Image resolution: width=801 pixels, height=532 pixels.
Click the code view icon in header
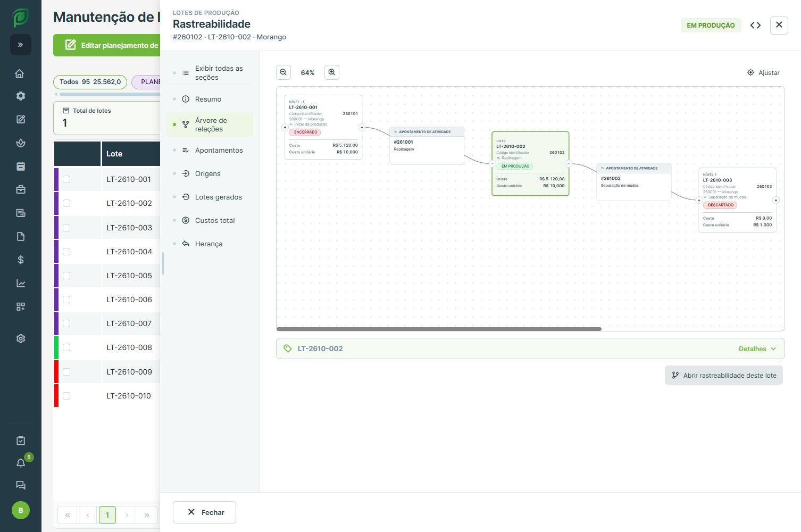point(755,25)
